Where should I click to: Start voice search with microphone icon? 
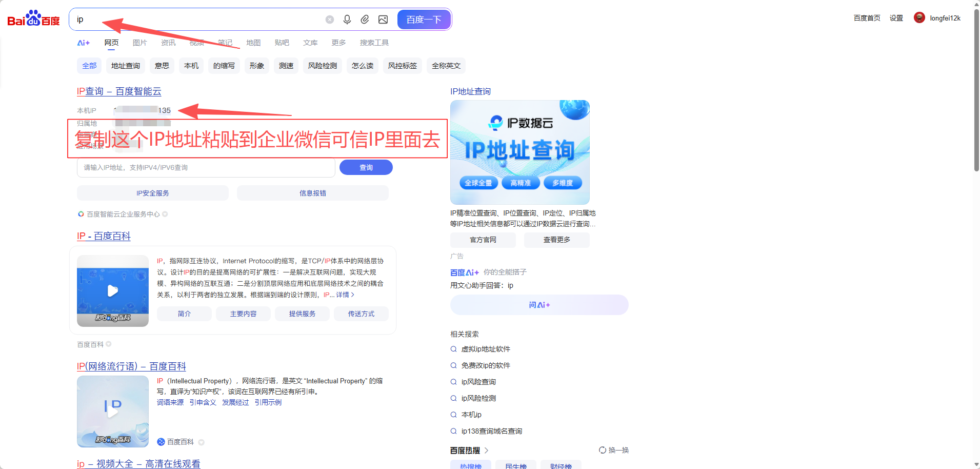point(347,19)
